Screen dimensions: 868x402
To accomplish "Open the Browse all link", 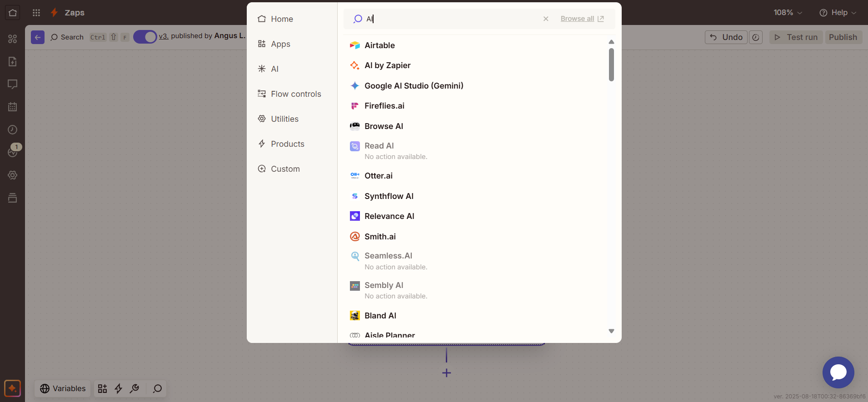I will [x=582, y=19].
